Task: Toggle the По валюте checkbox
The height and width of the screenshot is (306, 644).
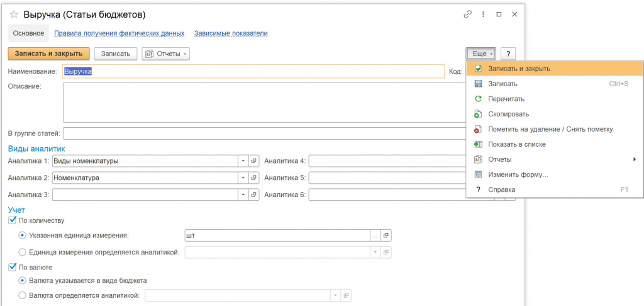Action: tap(12, 267)
